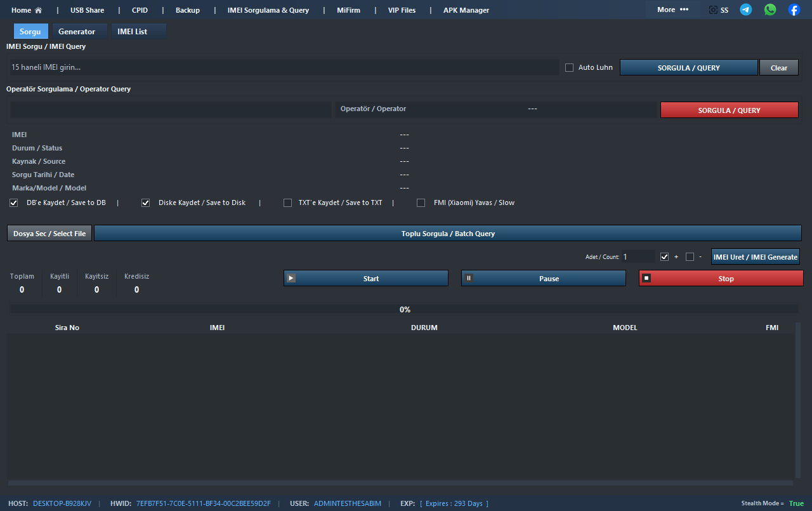Toggle FMI (Xiaomi) Yavas / Slow checkbox
This screenshot has height=511, width=812.
[421, 203]
